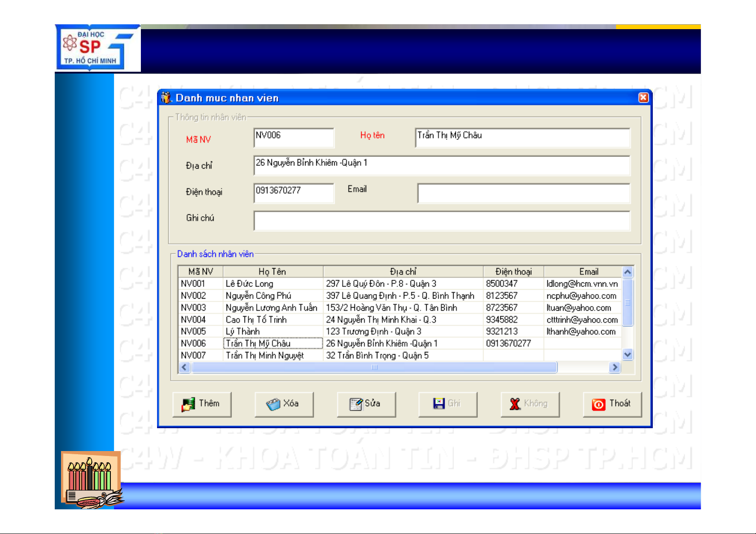The width and height of the screenshot is (756, 534).
Task: Close the Danh muc nhan vien window
Action: tap(643, 98)
